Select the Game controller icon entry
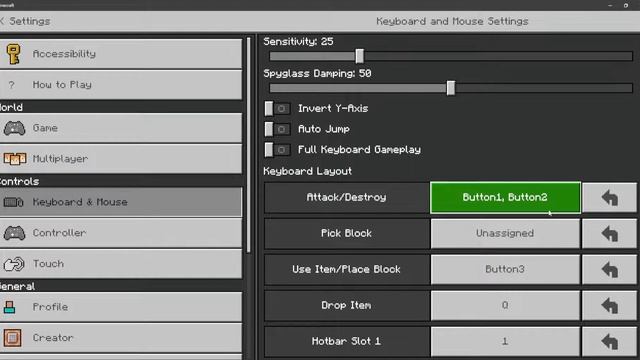The width and height of the screenshot is (640, 360). [x=14, y=128]
